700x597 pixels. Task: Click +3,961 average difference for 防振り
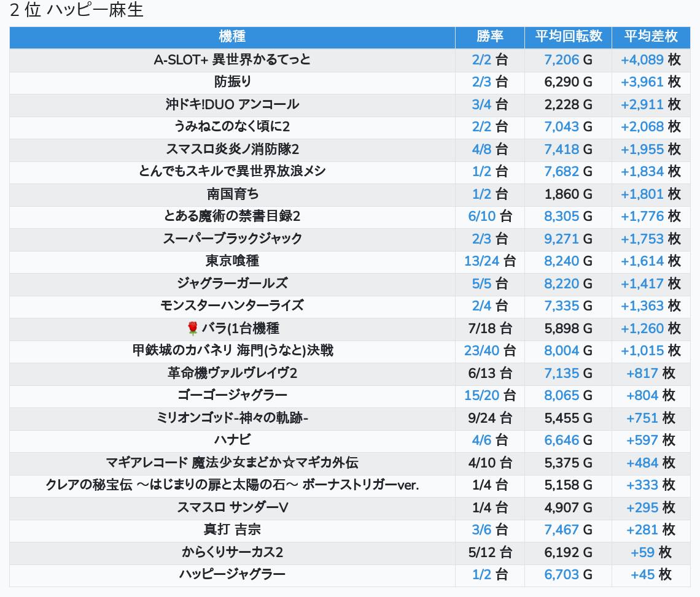click(642, 82)
